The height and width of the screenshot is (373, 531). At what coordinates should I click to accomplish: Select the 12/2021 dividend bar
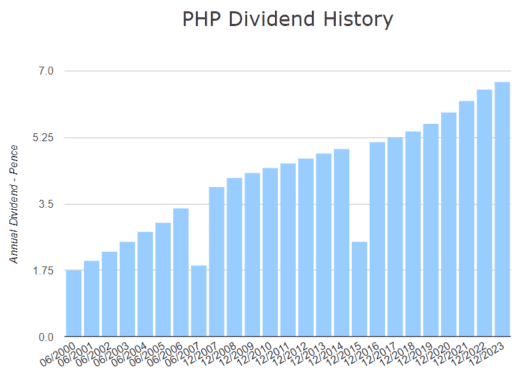pyautogui.click(x=467, y=219)
